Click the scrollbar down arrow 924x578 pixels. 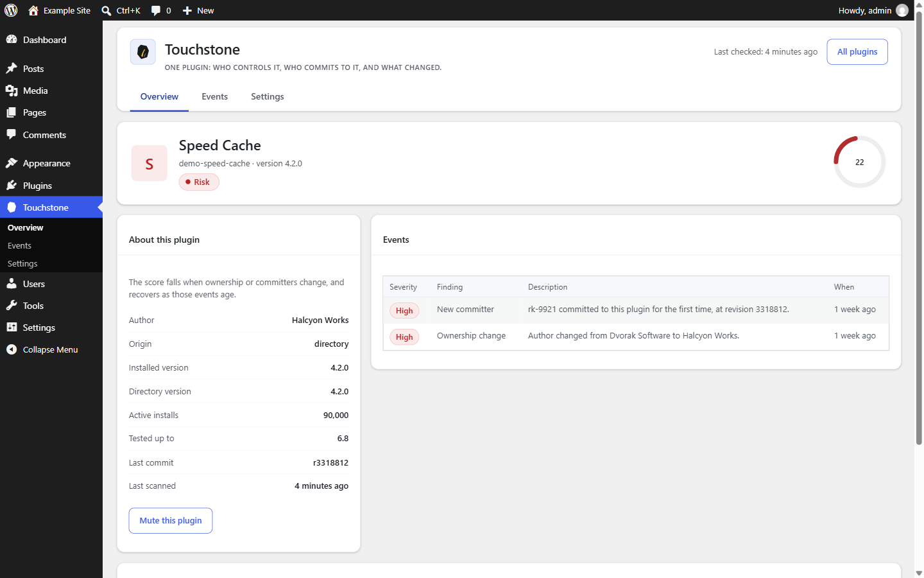pyautogui.click(x=919, y=573)
